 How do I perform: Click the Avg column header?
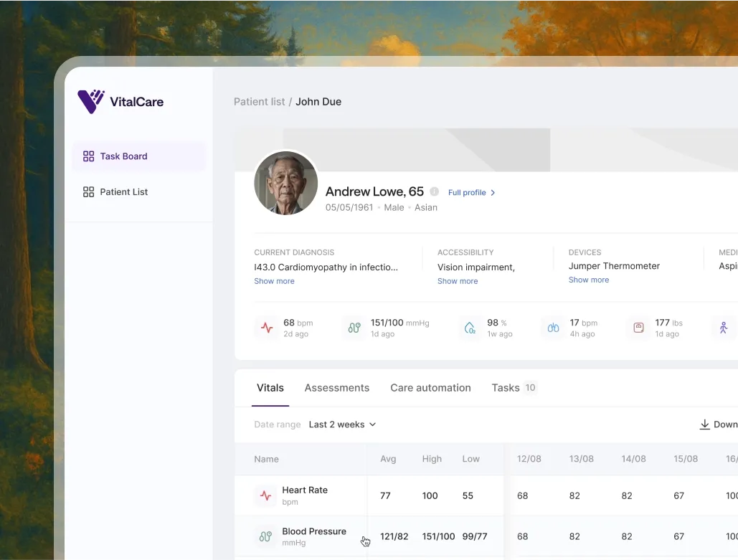click(x=388, y=459)
